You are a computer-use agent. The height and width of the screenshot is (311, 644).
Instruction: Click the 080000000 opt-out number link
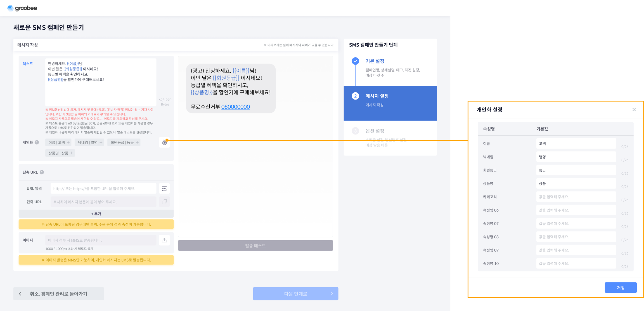coord(235,107)
